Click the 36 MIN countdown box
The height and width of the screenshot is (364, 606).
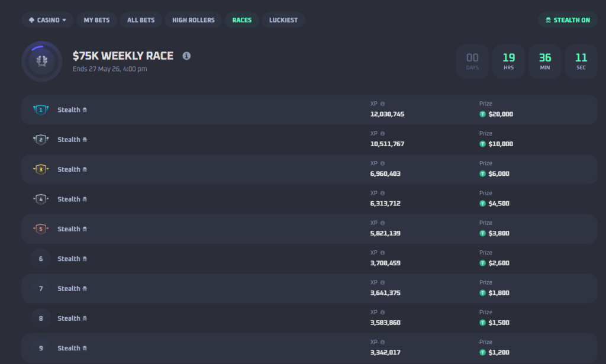coord(545,62)
